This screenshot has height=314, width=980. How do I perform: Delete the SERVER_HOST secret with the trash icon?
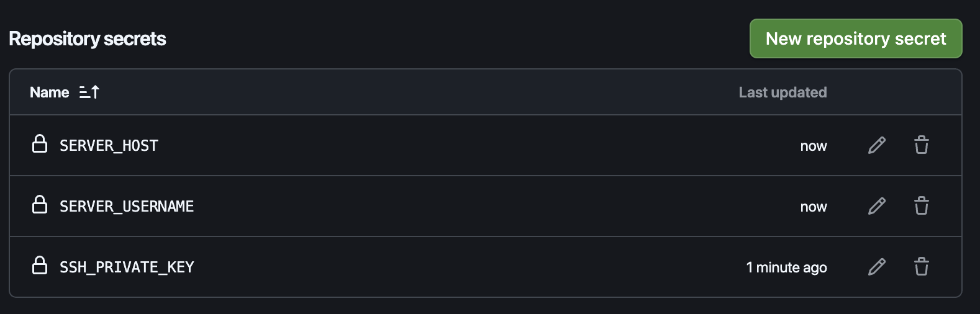point(921,145)
